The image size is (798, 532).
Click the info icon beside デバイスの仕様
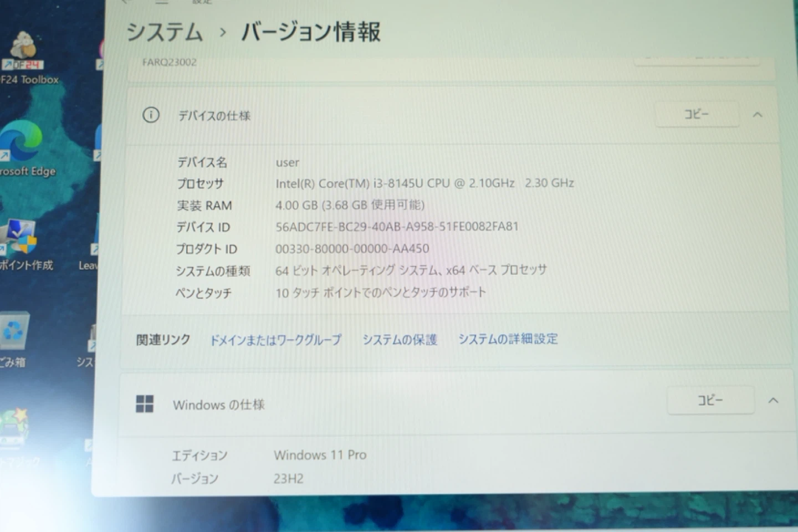[151, 115]
